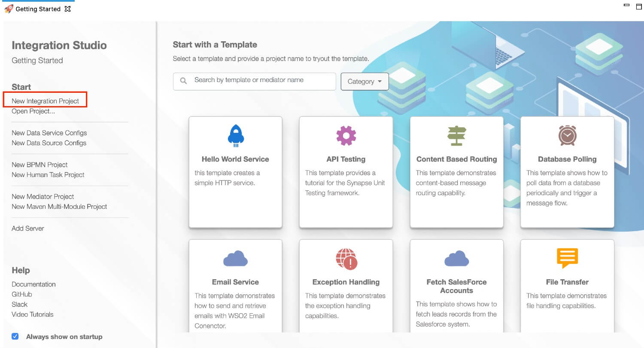Close the Getting Started tab

click(67, 9)
